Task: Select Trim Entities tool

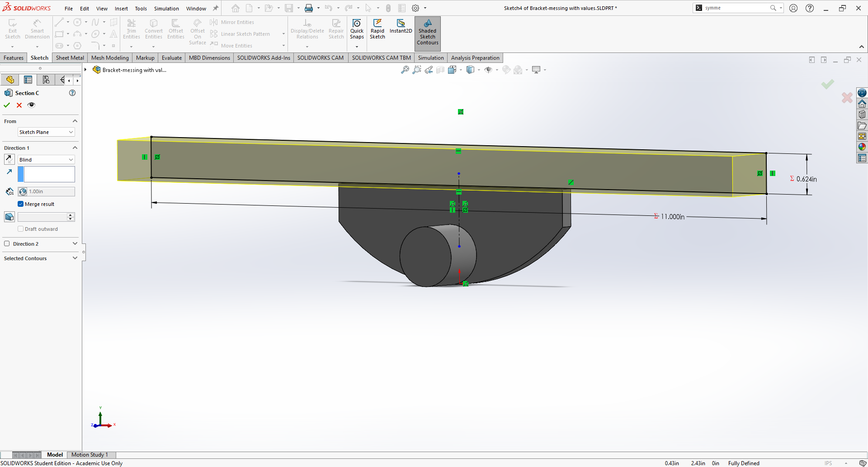Action: [132, 29]
